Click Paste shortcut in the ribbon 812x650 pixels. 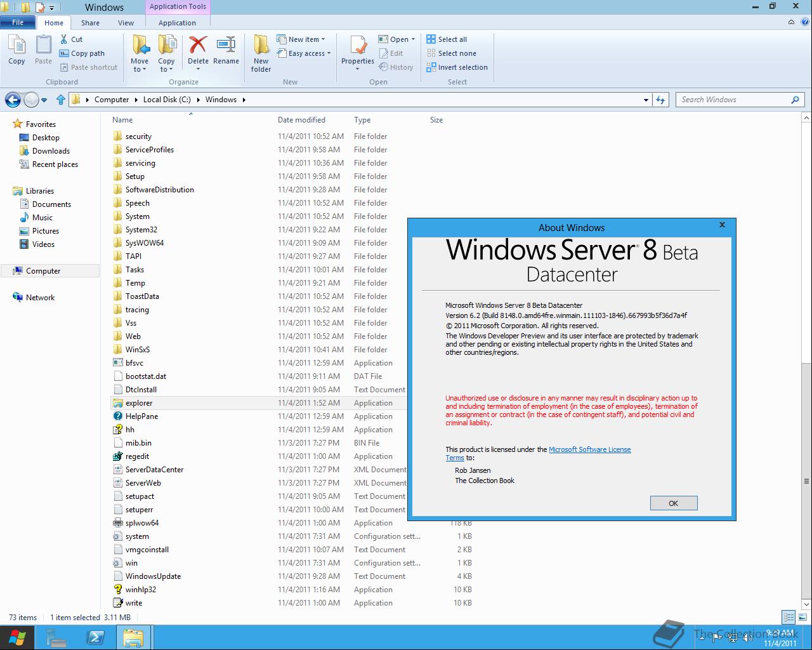pyautogui.click(x=89, y=67)
